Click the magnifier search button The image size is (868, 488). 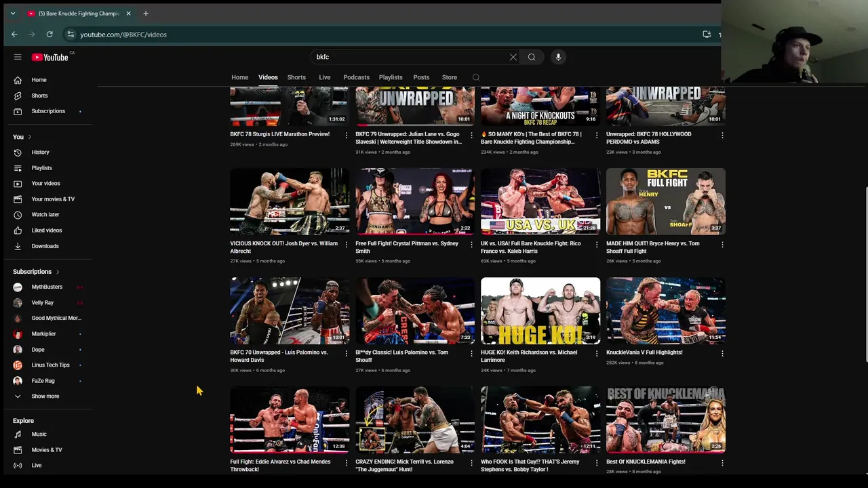(x=532, y=57)
